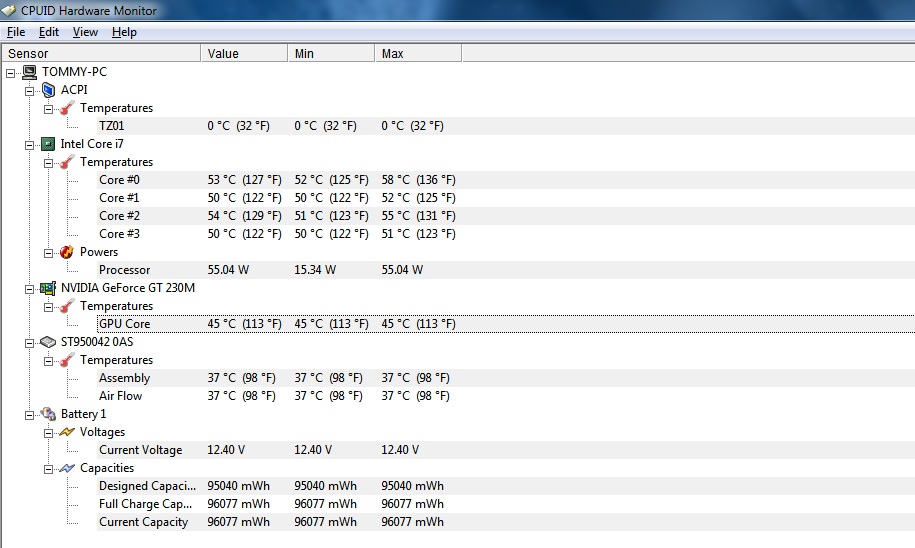The image size is (915, 548).
Task: Click the CPUID Hardware Monitor title bar icon
Action: [x=9, y=11]
